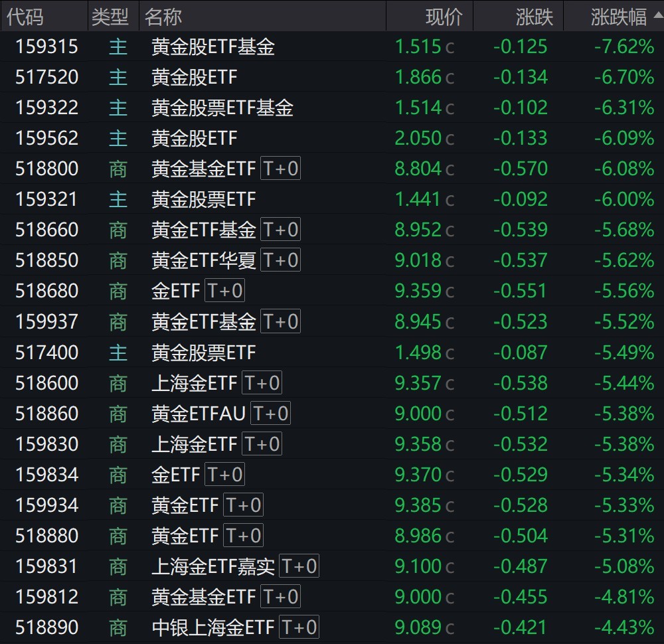Click the -5.49% change for 517400

(x=623, y=353)
